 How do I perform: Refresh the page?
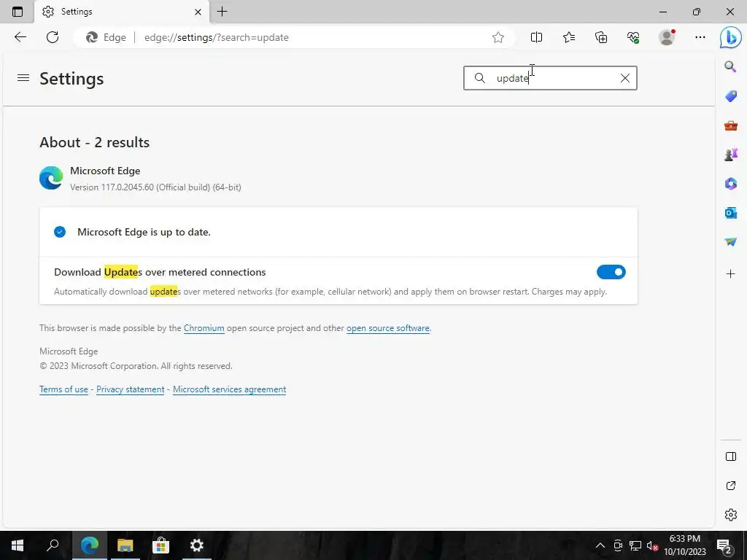(x=53, y=37)
